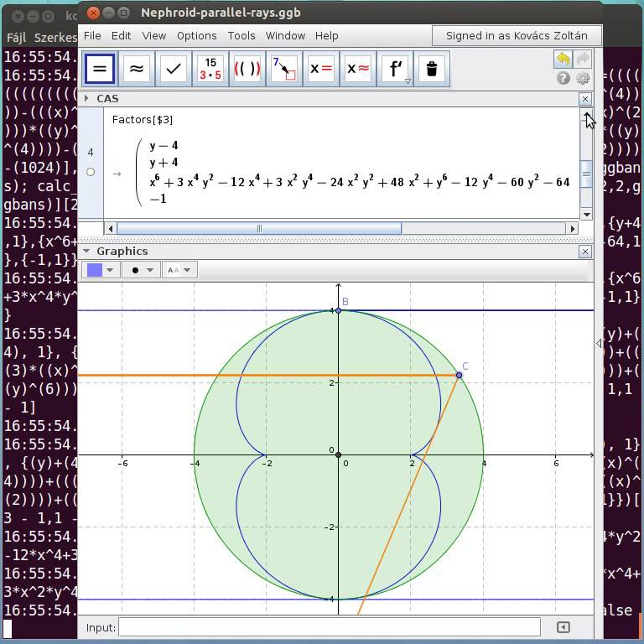644x644 pixels.
Task: Open the File menu
Action: [x=92, y=36]
